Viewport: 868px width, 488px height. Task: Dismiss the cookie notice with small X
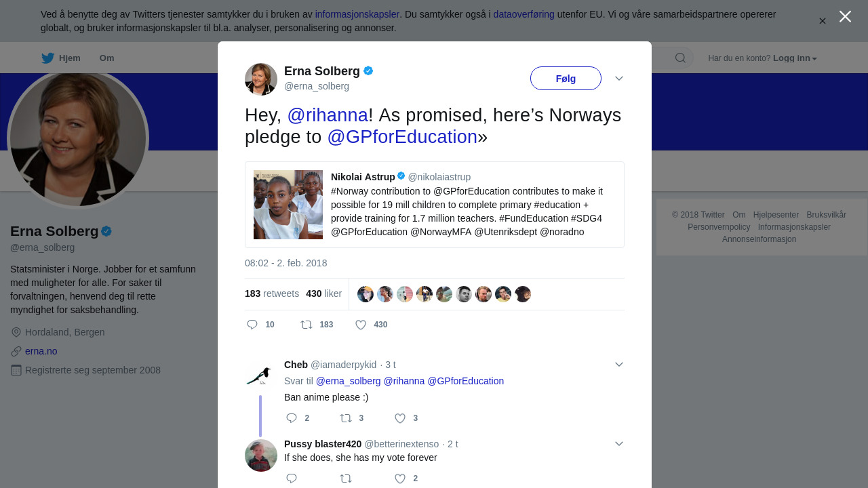(823, 21)
